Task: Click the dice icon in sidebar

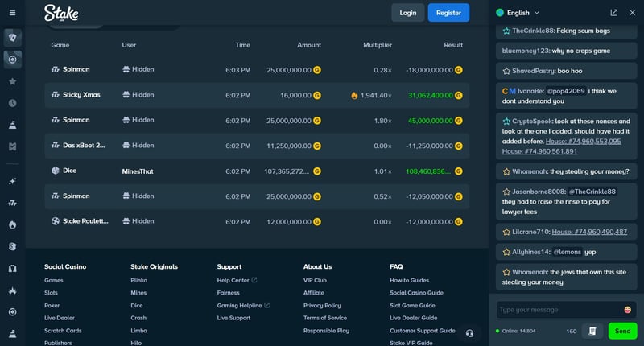Action: (x=12, y=246)
